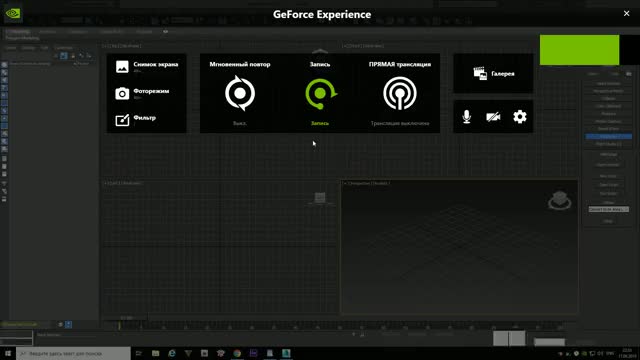The image size is (640, 360).
Task: Open the Фильтр game filter option
Action: pyautogui.click(x=136, y=120)
